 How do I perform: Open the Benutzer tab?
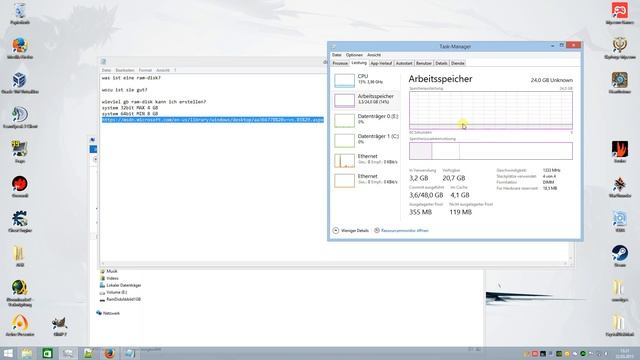[x=423, y=63]
